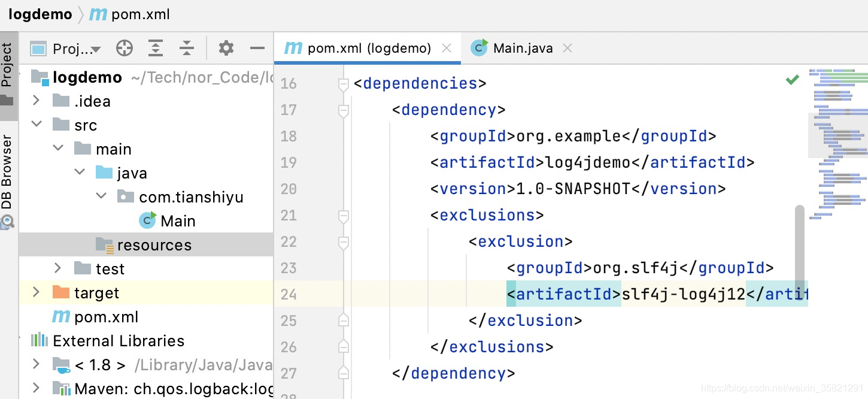The width and height of the screenshot is (868, 399).
Task: Click the resources folder icon
Action: (x=104, y=245)
